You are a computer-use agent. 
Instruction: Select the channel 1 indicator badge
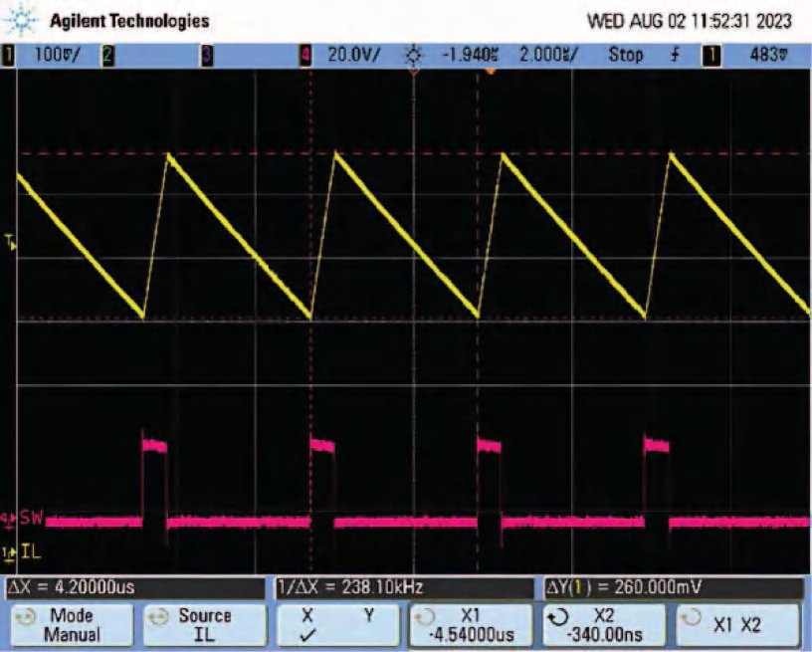coord(8,55)
